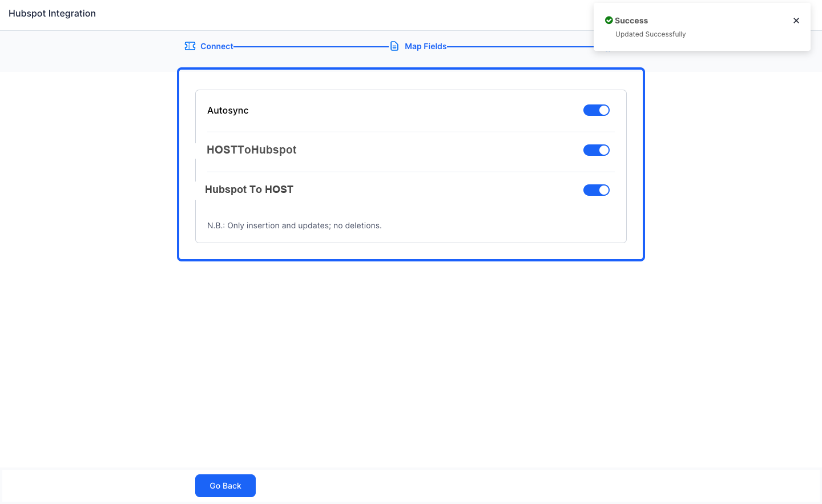The width and height of the screenshot is (822, 504).
Task: Click the Connect step ticket icon
Action: 190,46
